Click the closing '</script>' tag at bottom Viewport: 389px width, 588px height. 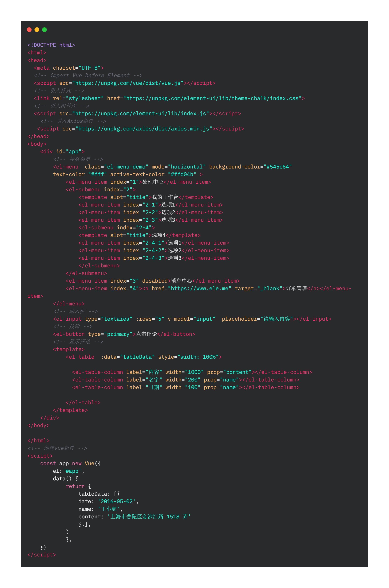point(42,555)
